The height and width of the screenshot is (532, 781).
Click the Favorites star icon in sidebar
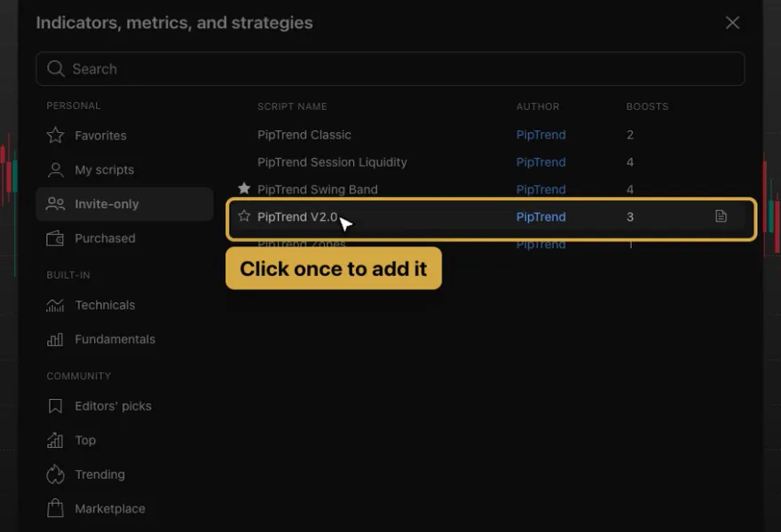[55, 136]
